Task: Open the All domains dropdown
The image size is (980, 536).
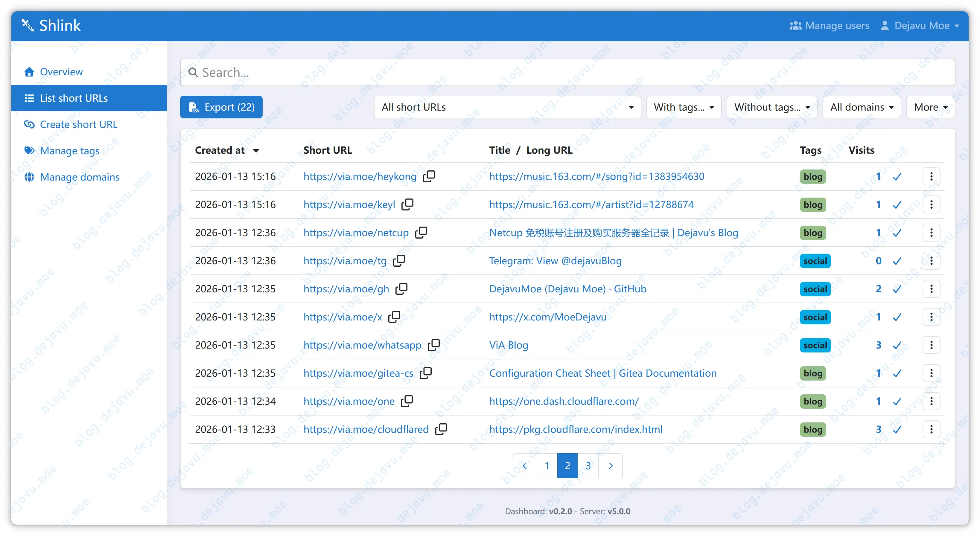Action: tap(861, 107)
